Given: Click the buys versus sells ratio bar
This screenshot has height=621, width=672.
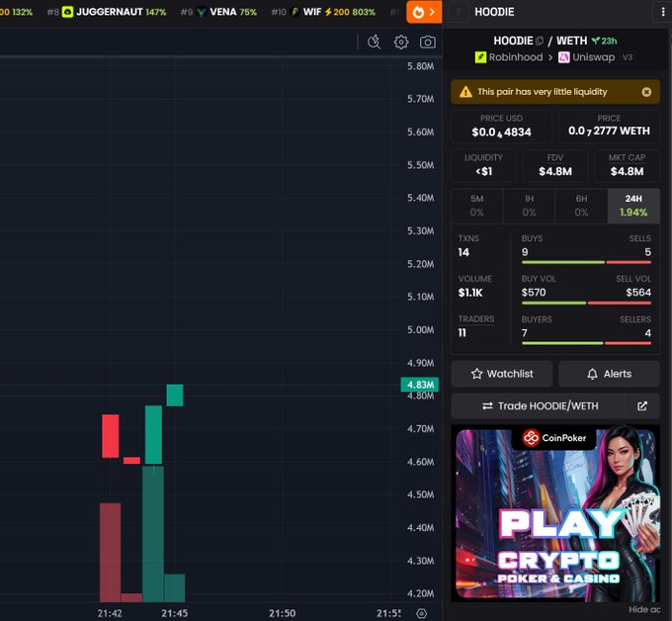Looking at the screenshot, I should 586,262.
